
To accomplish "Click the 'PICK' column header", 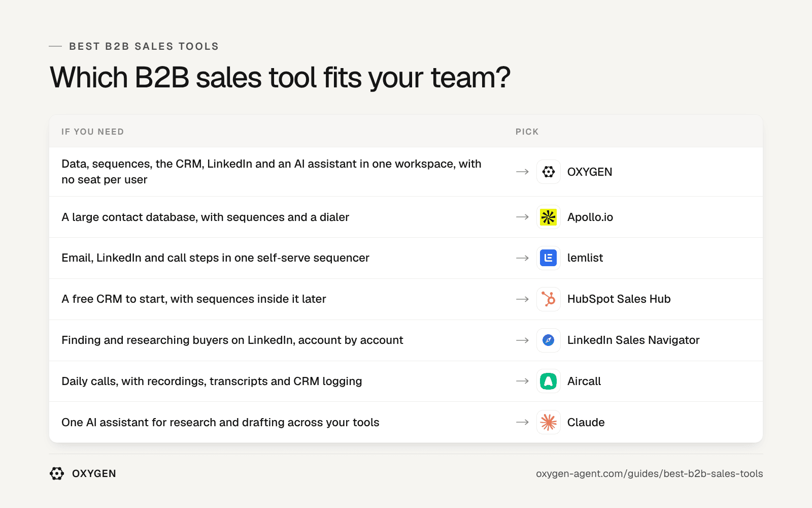I will (x=527, y=132).
